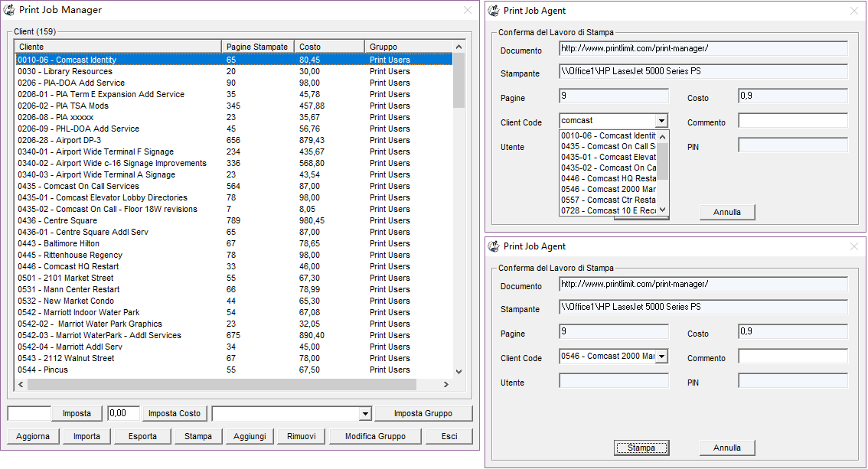Click the horizontal scrollbar left arrow

pos(21,384)
